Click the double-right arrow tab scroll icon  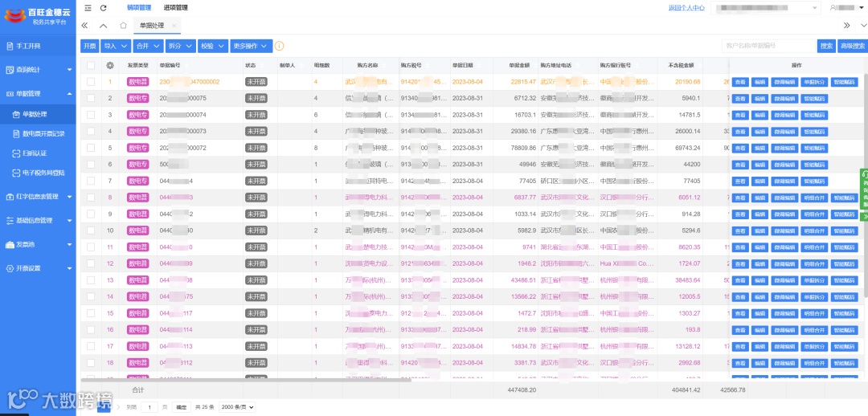pos(846,26)
